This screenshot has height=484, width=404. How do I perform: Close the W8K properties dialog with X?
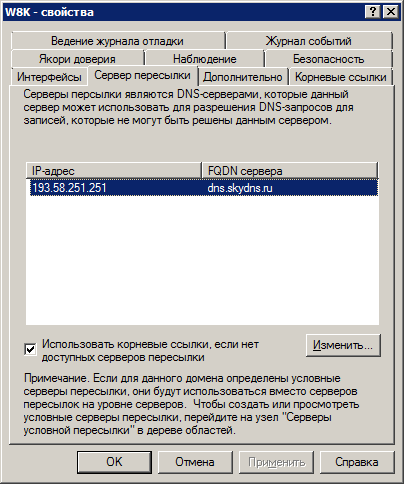point(390,12)
